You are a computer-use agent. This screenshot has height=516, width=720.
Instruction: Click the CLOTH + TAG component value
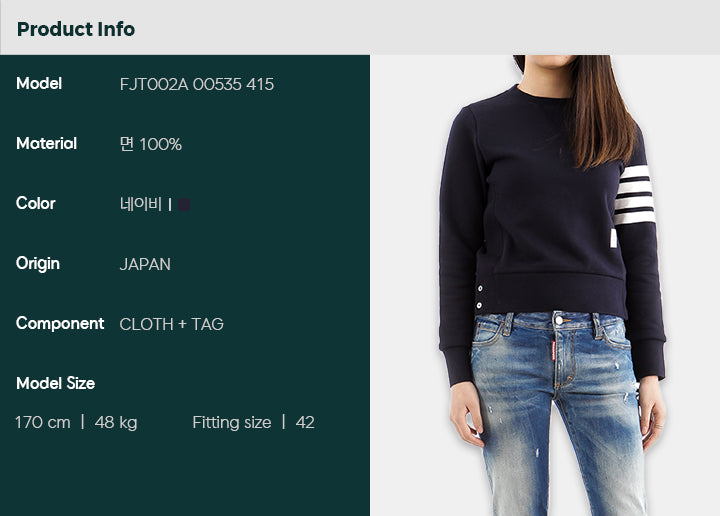(x=171, y=325)
